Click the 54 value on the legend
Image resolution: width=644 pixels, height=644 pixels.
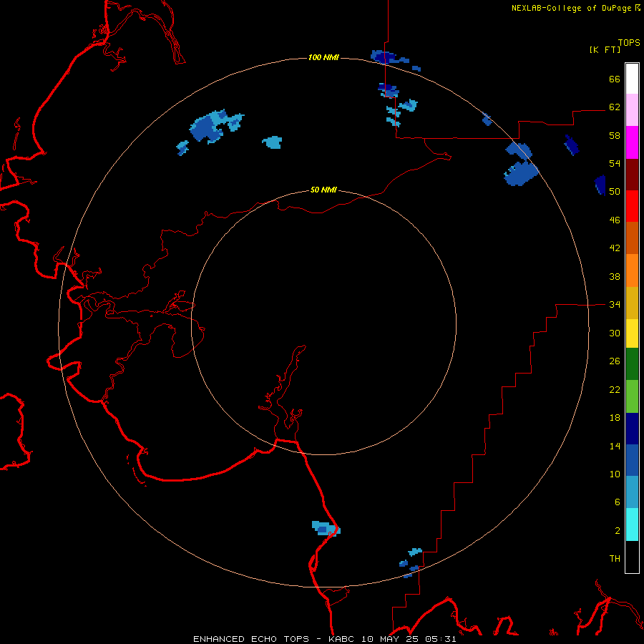point(615,163)
